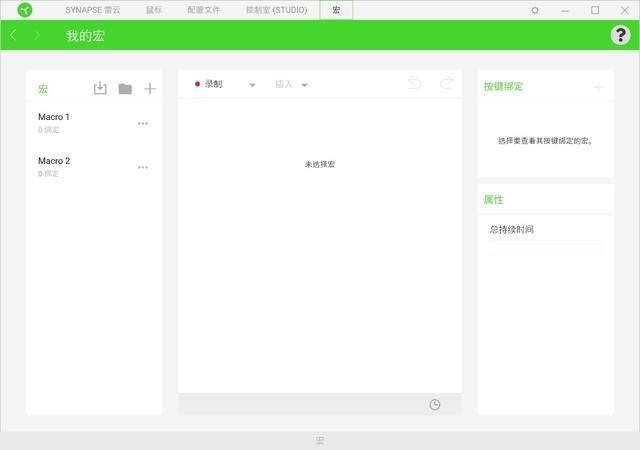Click the 按键绑定 panel header

(x=503, y=86)
